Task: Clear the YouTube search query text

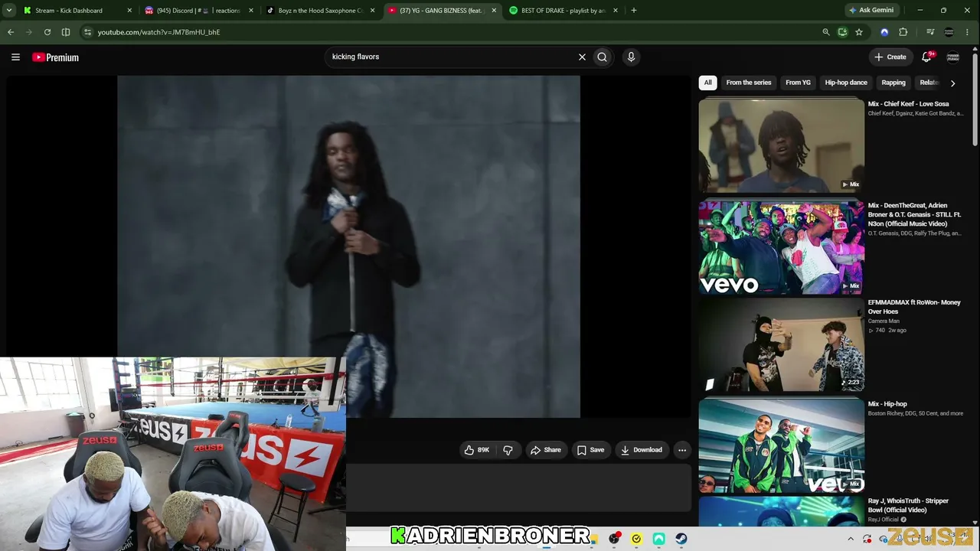Action: 582,57
